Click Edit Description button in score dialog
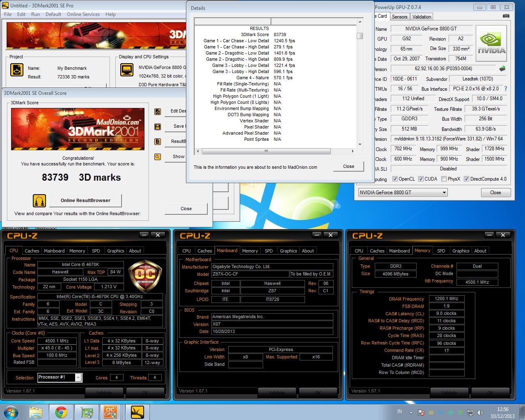525x420 pixels. click(x=176, y=111)
